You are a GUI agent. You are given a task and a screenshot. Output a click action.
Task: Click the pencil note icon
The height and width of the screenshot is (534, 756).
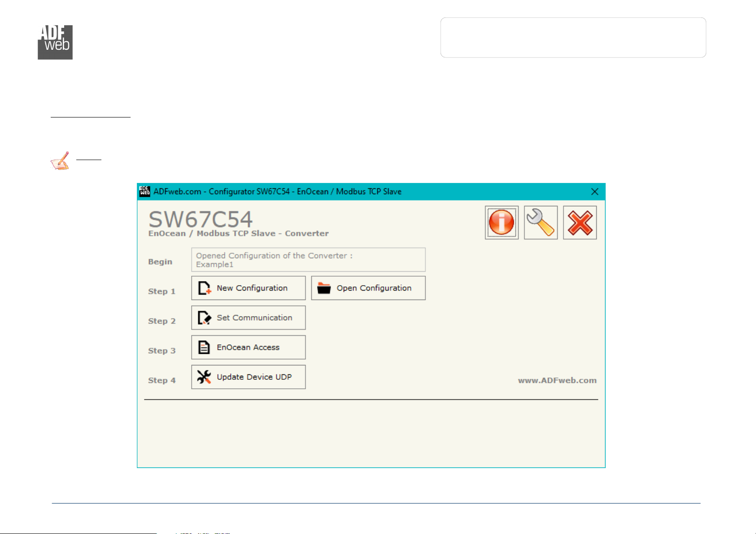(60, 161)
